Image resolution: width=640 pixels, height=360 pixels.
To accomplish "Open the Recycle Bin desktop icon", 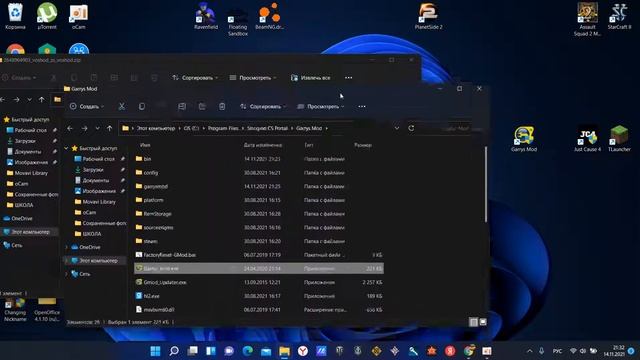I will (15, 16).
